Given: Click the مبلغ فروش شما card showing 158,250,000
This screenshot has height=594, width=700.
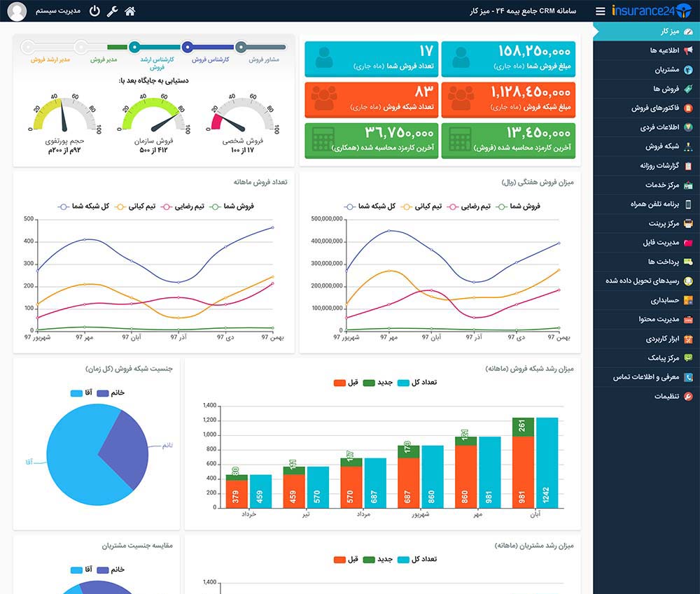Looking at the screenshot, I should [x=508, y=59].
